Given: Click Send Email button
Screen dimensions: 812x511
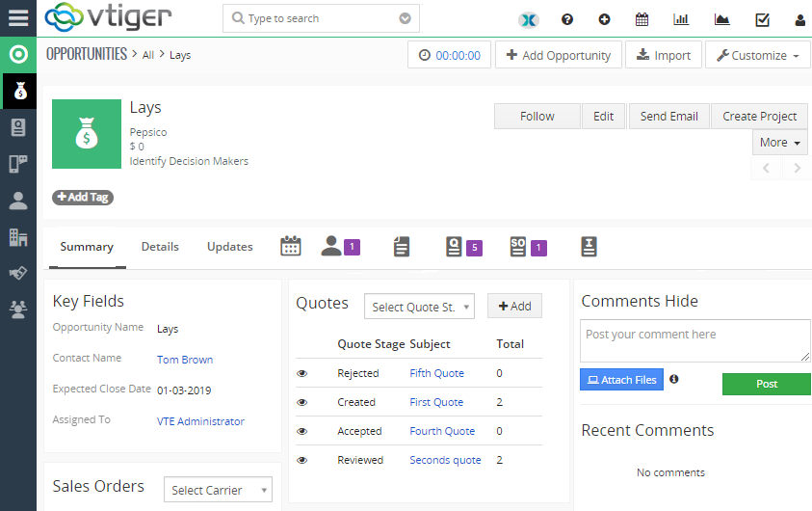Looking at the screenshot, I should tap(669, 116).
